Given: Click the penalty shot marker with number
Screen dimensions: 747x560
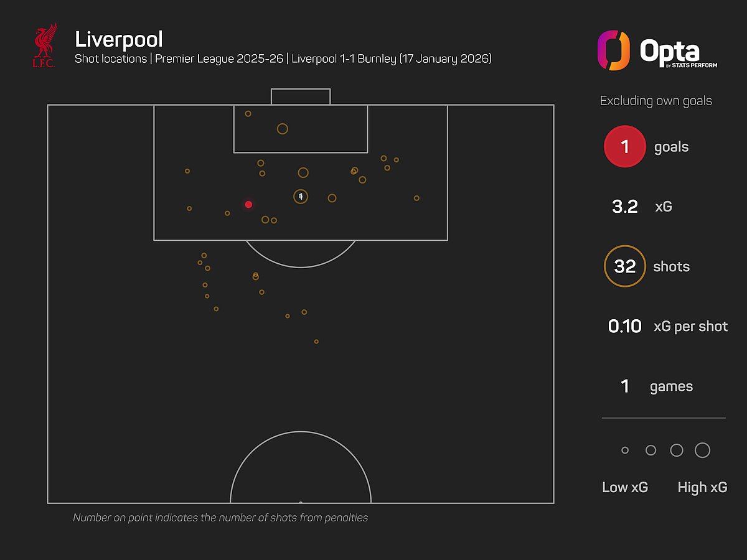Looking at the screenshot, I should pos(301,197).
